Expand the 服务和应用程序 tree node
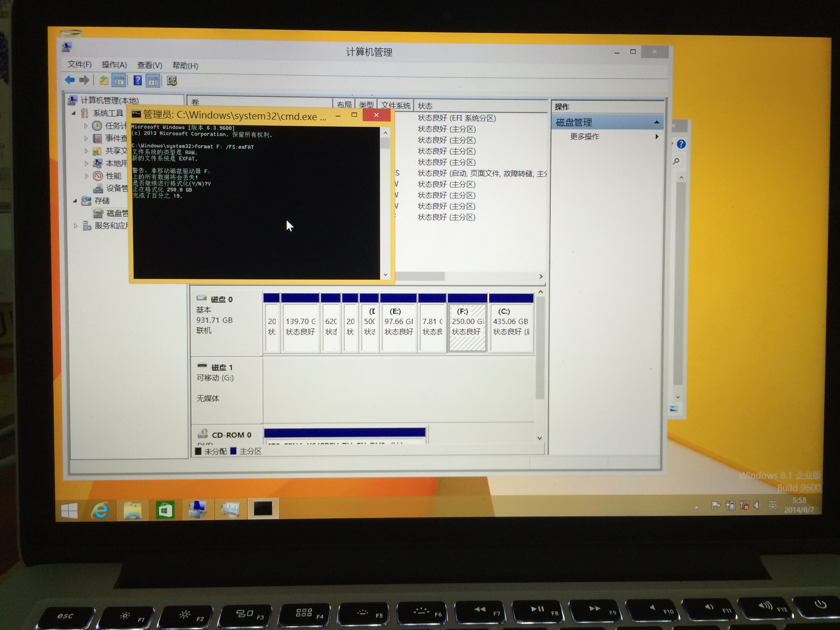The height and width of the screenshot is (630, 840). [76, 226]
